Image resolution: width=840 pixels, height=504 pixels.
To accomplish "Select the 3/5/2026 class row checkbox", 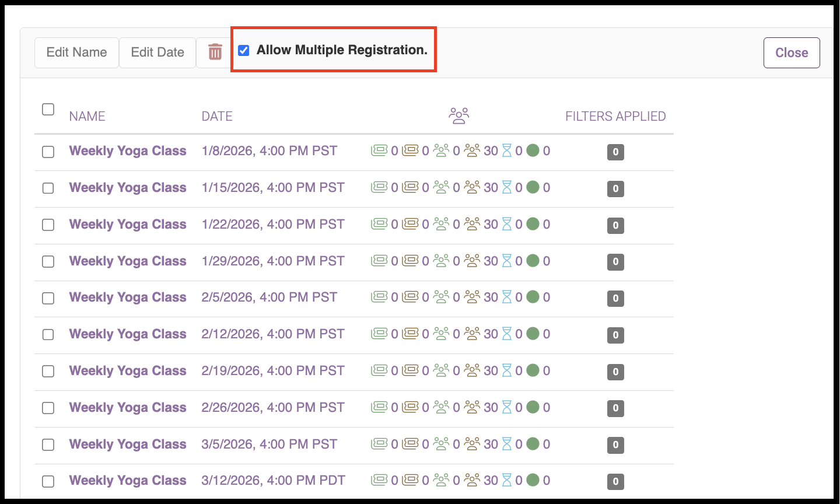I will click(x=48, y=444).
